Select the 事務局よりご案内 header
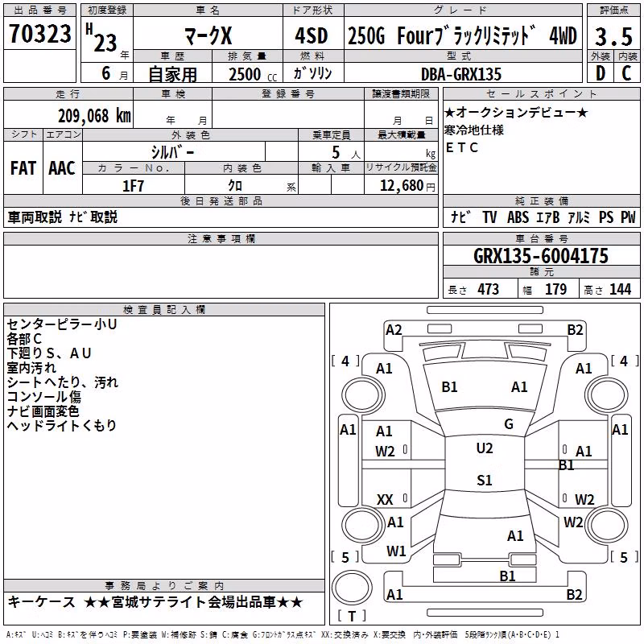This screenshot has height=644, width=644. point(164,586)
